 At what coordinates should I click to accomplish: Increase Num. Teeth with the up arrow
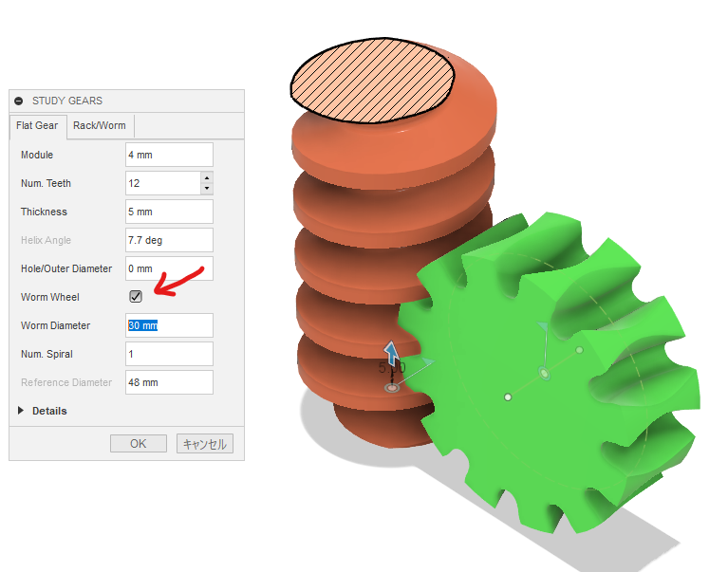[207, 177]
